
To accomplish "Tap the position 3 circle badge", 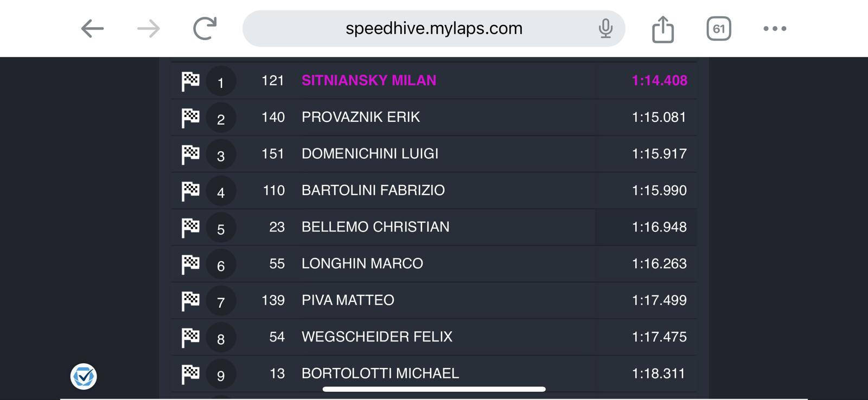I will pyautogui.click(x=221, y=156).
